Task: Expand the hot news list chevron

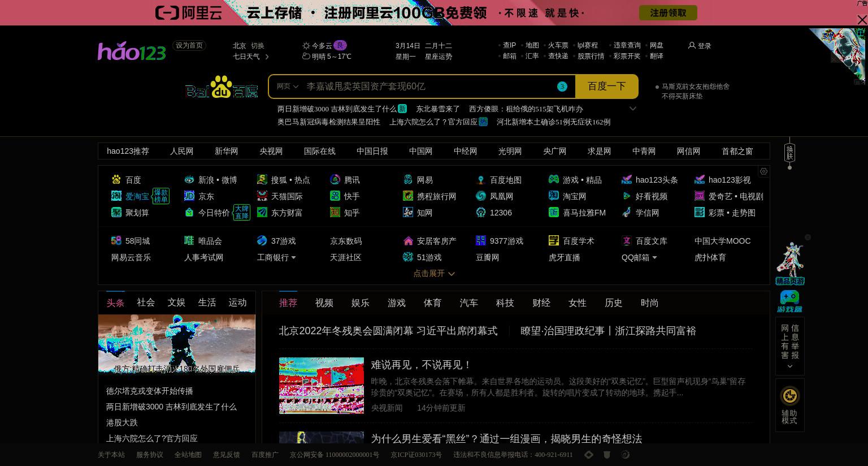Action: point(633,109)
